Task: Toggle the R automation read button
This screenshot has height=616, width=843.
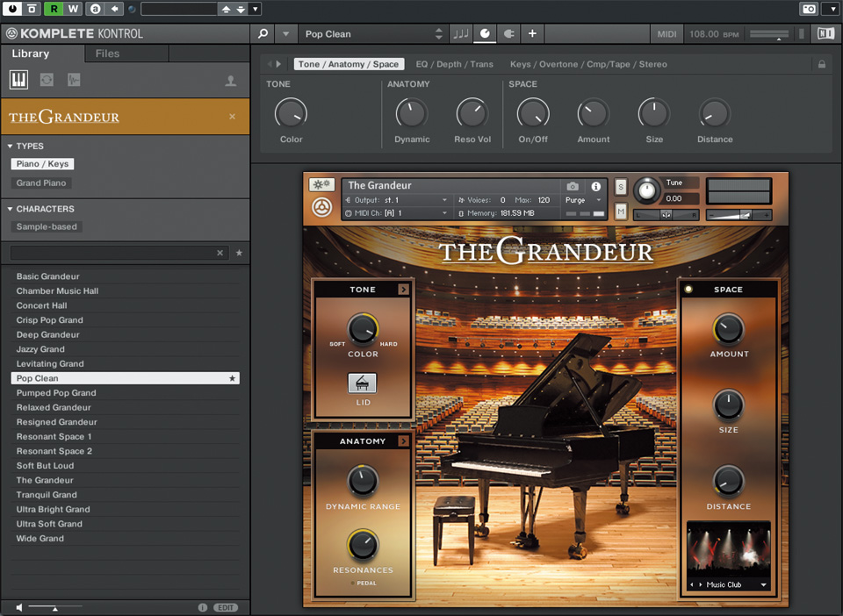Action: point(54,9)
